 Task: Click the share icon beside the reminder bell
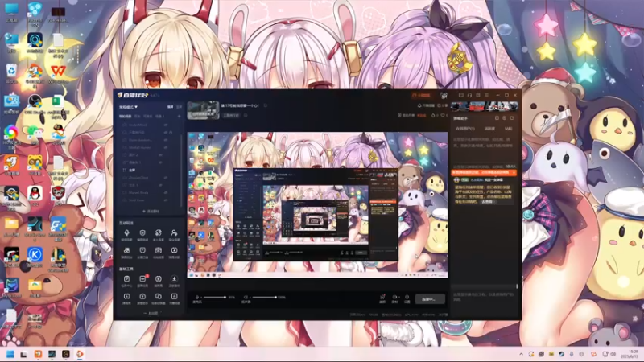click(x=439, y=105)
